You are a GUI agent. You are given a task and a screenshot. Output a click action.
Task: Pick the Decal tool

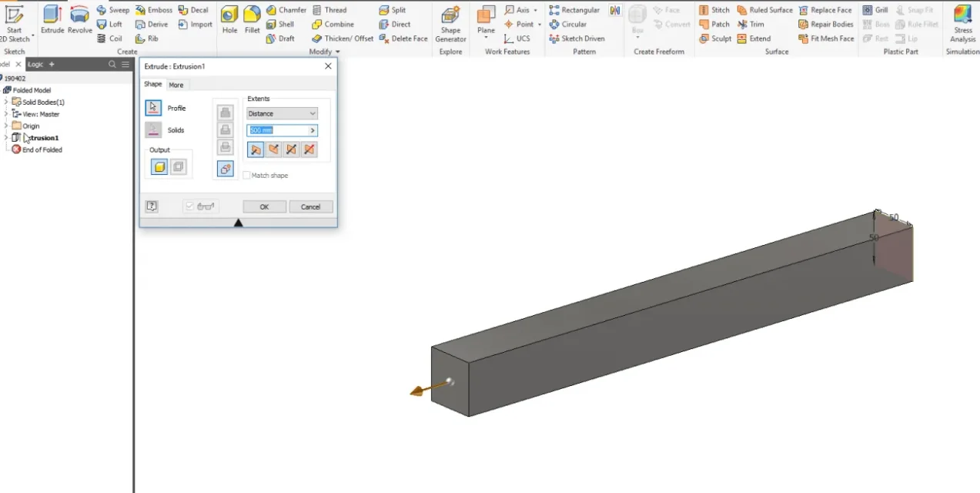193,10
